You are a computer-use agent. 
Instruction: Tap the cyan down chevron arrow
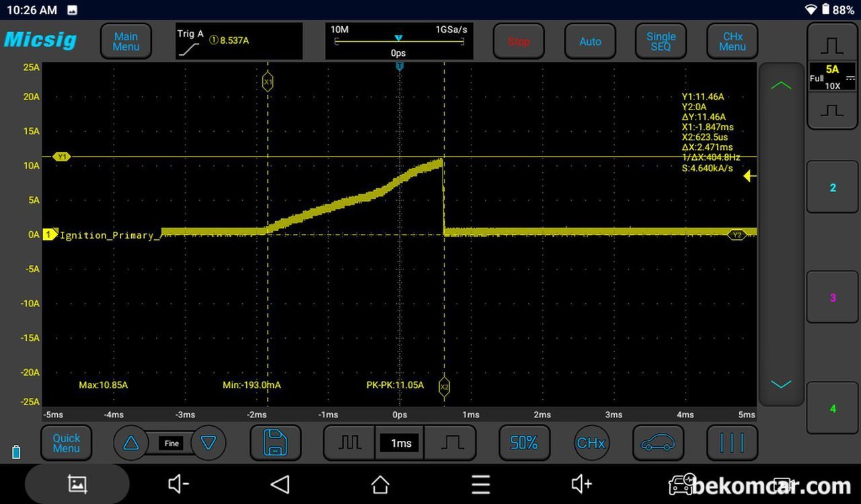(781, 384)
